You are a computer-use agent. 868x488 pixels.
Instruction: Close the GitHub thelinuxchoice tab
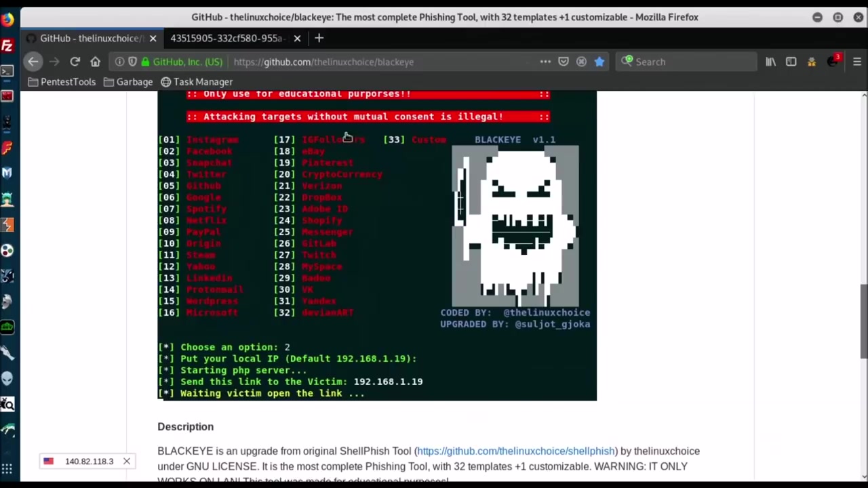153,39
